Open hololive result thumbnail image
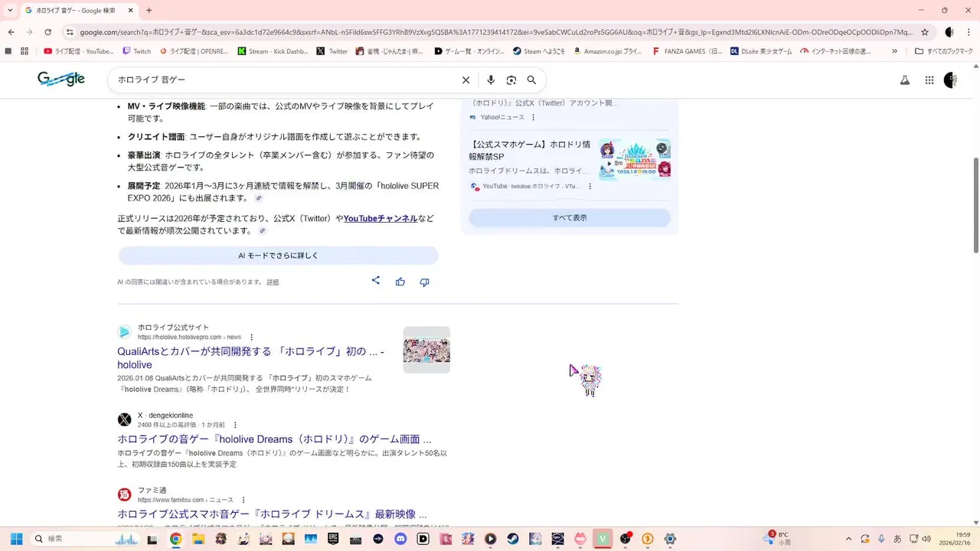The width and height of the screenshot is (980, 551). [426, 350]
